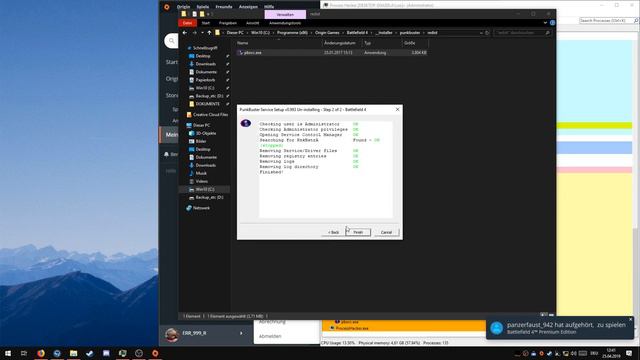Viewport: 640px width, 360px height.
Task: Open the Anwendungstools ribbon tab
Action: click(285, 23)
